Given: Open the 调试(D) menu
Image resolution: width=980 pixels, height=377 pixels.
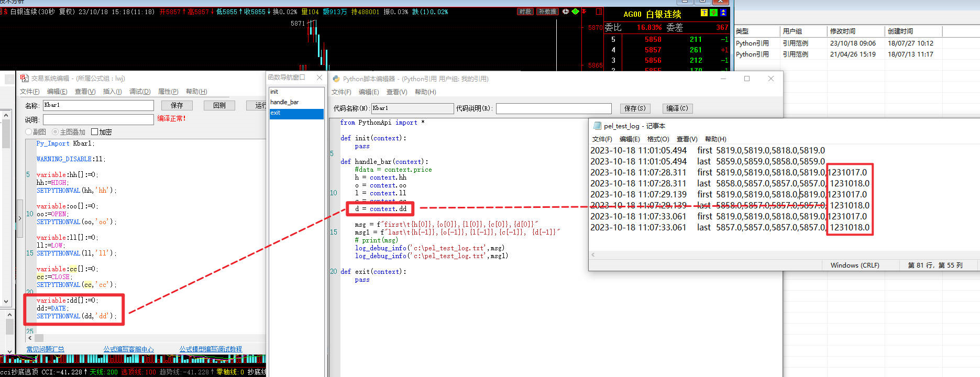Looking at the screenshot, I should (140, 92).
